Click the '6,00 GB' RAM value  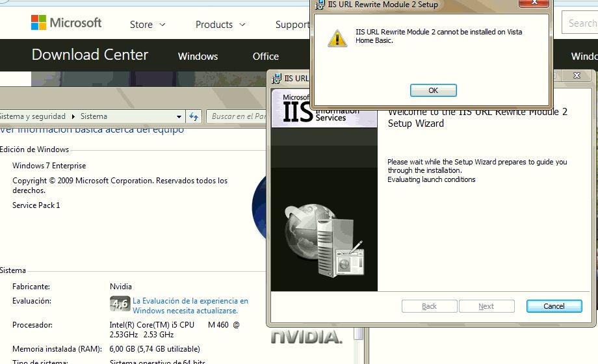pos(155,349)
